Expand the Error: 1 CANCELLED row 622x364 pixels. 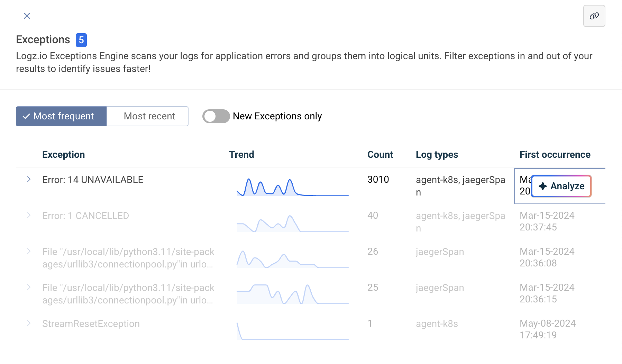(x=29, y=215)
